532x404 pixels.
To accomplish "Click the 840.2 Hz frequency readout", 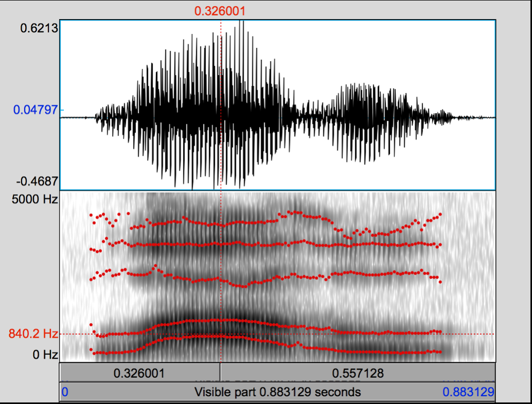I will coord(33,334).
